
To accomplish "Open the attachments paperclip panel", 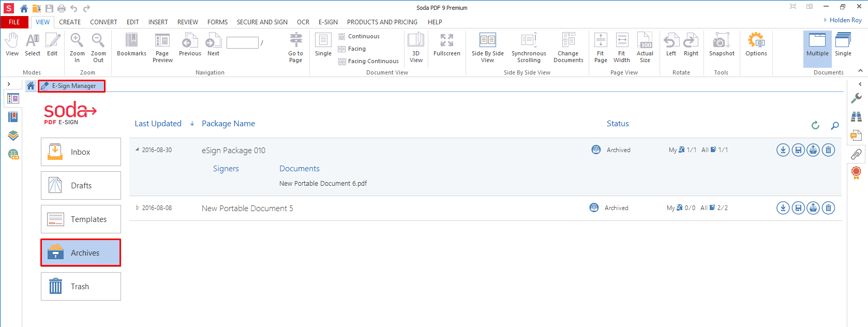I will [856, 154].
